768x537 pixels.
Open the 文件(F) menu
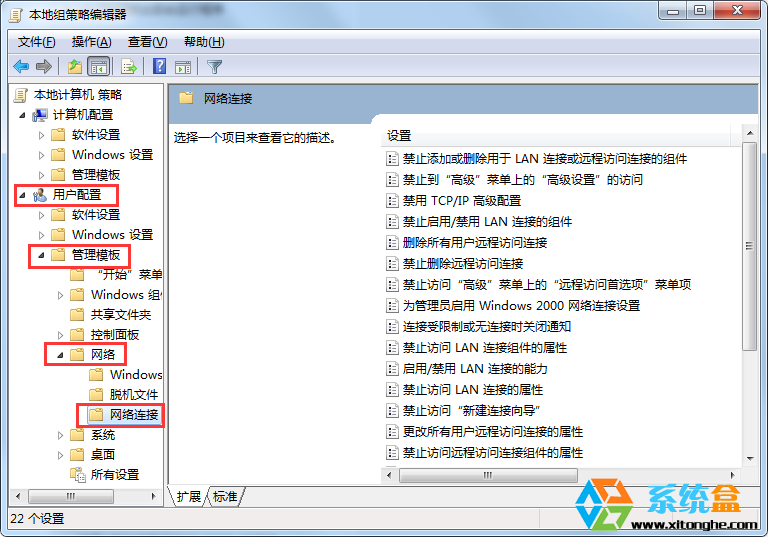pos(37,42)
